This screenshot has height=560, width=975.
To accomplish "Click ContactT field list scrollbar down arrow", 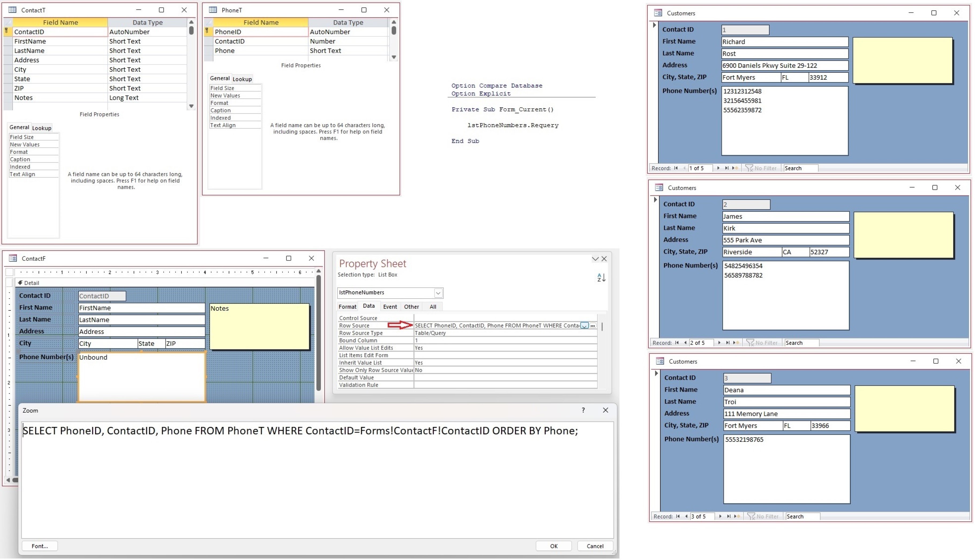I will click(x=191, y=106).
